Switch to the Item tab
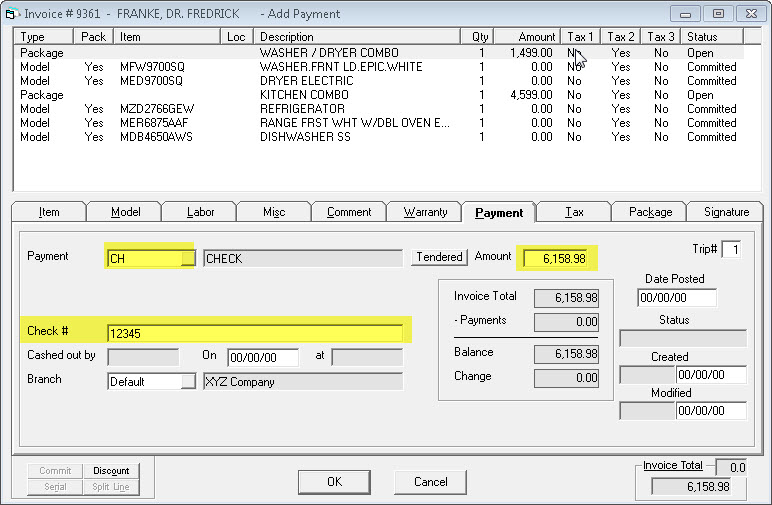This screenshot has width=772, height=505. (49, 212)
